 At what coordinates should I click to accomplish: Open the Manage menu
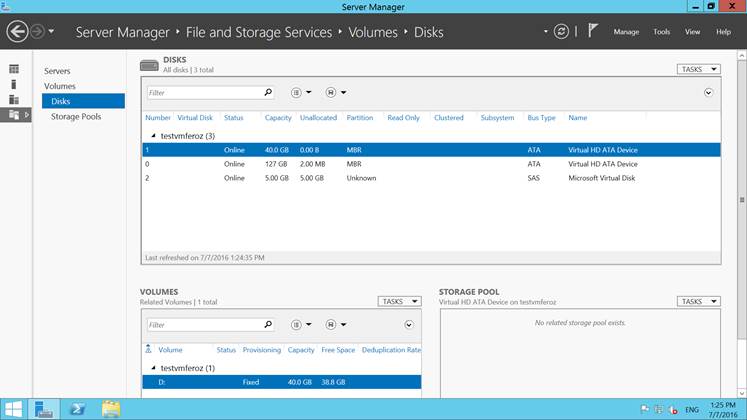[626, 32]
